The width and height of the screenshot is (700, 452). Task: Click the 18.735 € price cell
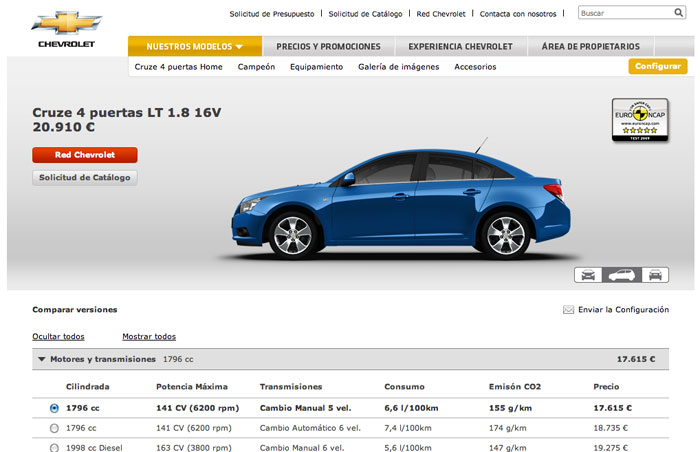610,428
